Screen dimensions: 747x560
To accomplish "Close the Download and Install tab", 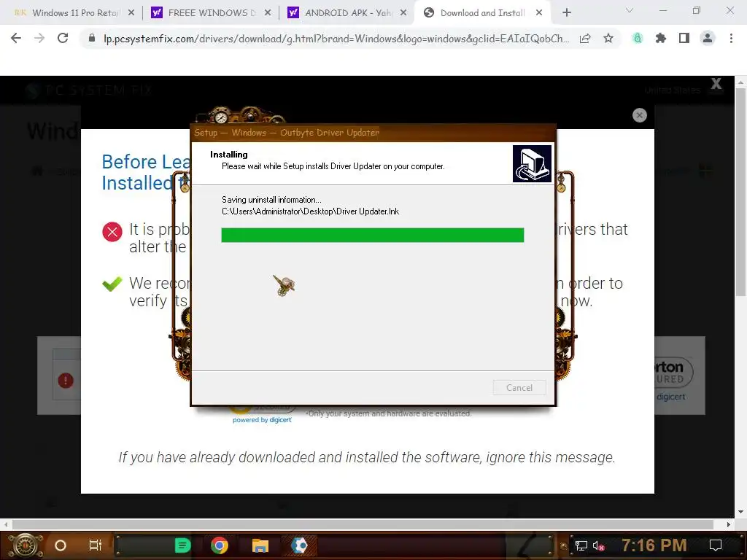I will coord(539,13).
